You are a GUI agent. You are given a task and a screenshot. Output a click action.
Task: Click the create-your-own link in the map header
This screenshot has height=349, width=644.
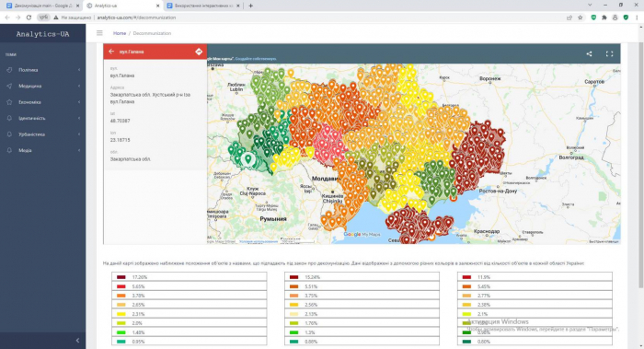(x=256, y=59)
